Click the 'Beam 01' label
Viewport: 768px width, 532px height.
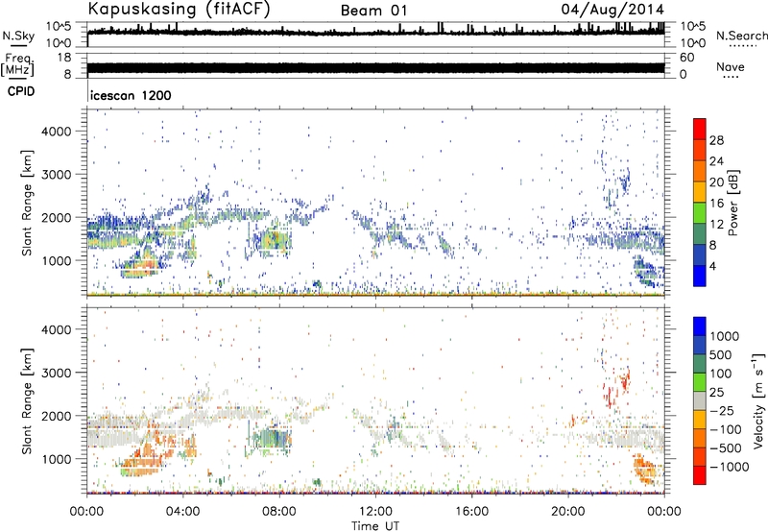pos(373,11)
